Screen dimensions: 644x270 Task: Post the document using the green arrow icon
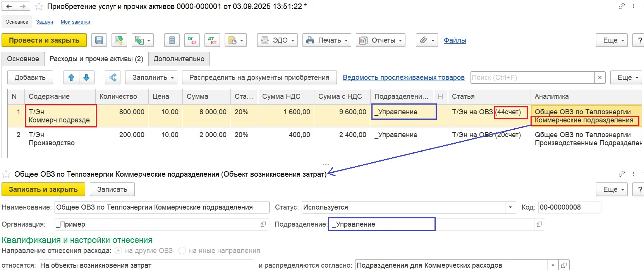[119, 40]
